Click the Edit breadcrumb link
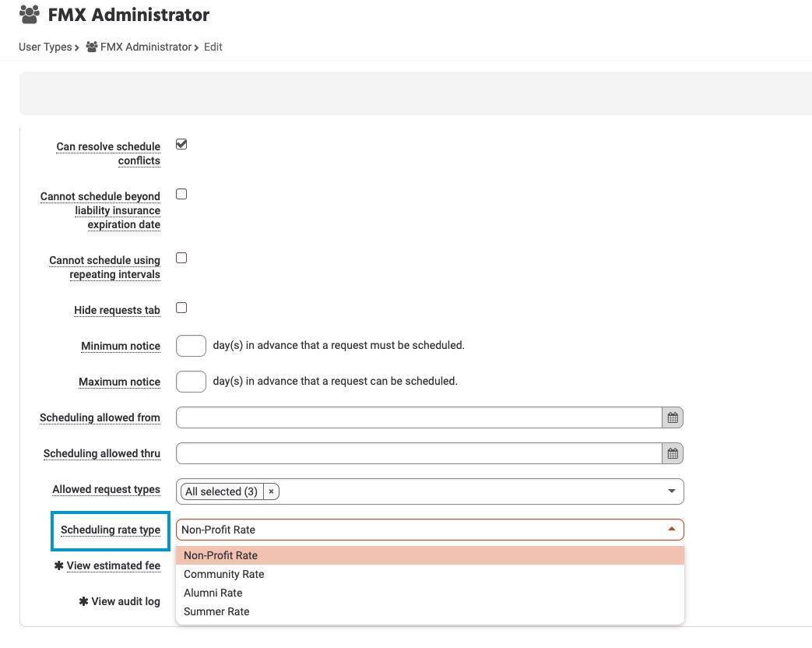812x648 pixels. [x=212, y=47]
